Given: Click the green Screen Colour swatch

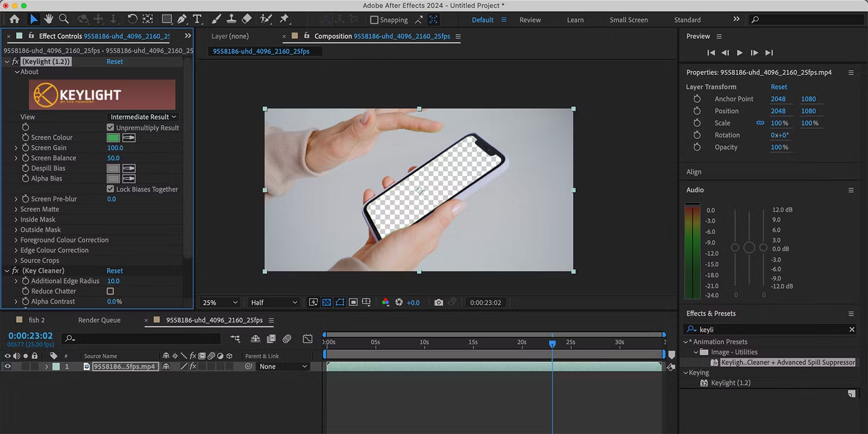Looking at the screenshot, I should pyautogui.click(x=112, y=137).
